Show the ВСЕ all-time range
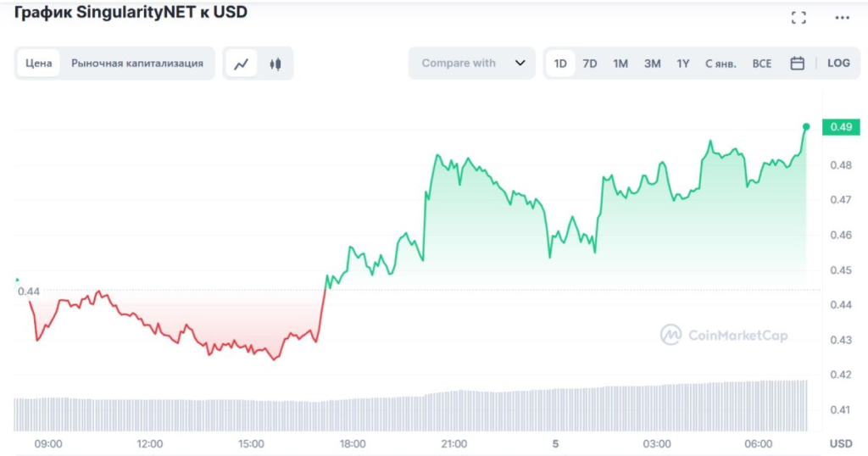 [x=762, y=64]
